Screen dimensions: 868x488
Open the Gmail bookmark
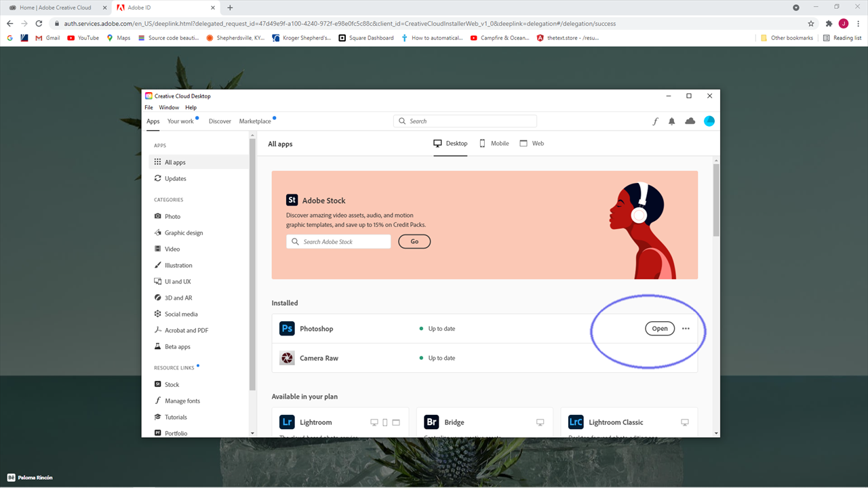(47, 38)
